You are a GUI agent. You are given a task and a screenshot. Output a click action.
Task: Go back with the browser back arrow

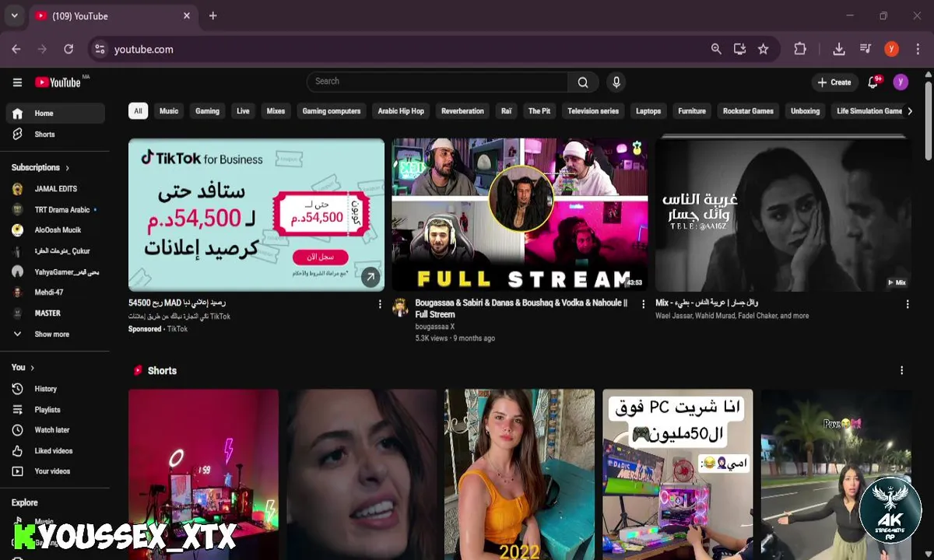[16, 49]
